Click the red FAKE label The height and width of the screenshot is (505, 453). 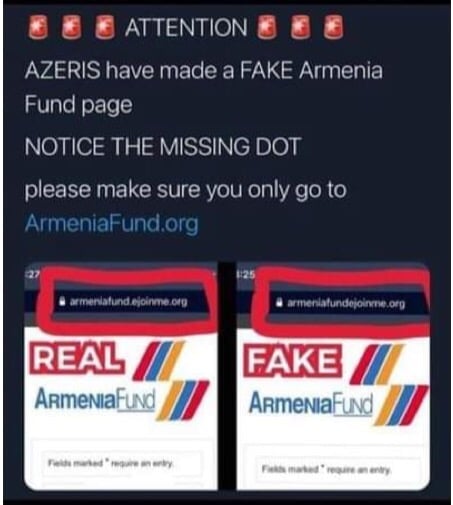point(292,361)
